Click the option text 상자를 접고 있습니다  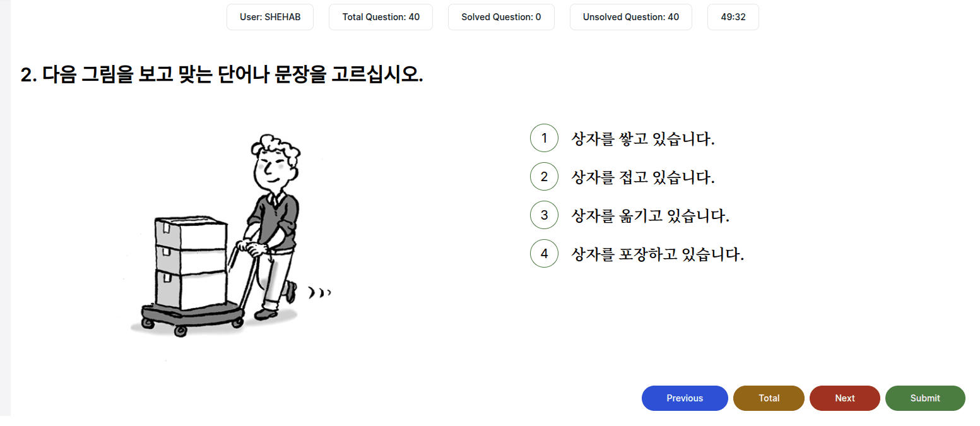coord(642,177)
